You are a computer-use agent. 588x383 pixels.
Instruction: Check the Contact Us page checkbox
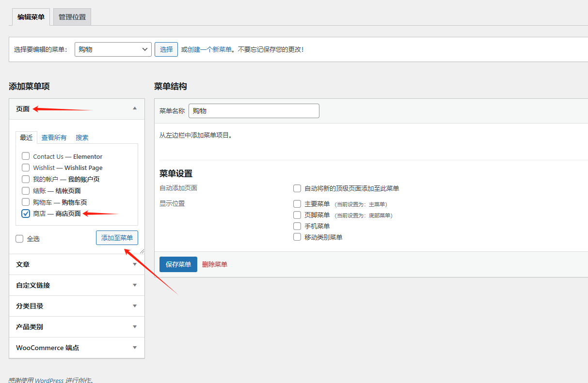tap(26, 156)
